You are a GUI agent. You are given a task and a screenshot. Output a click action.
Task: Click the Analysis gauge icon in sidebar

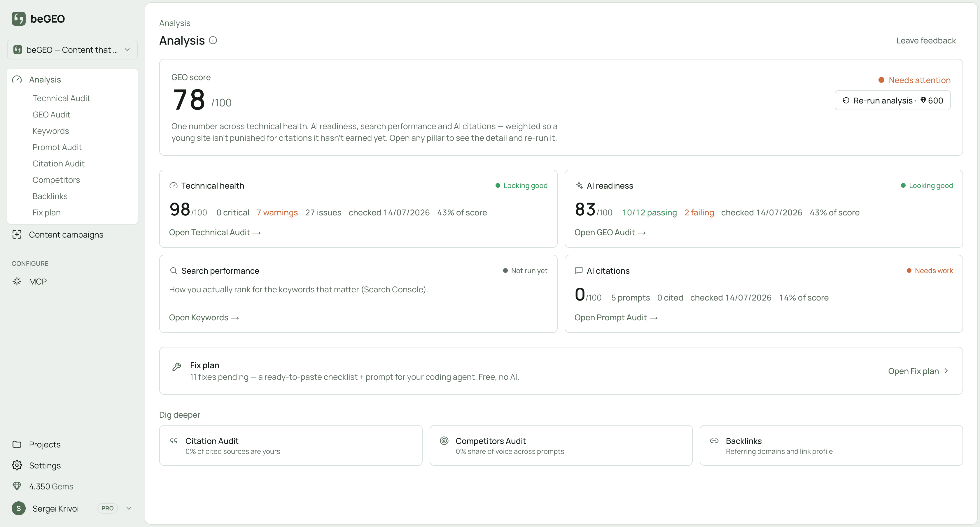point(17,80)
